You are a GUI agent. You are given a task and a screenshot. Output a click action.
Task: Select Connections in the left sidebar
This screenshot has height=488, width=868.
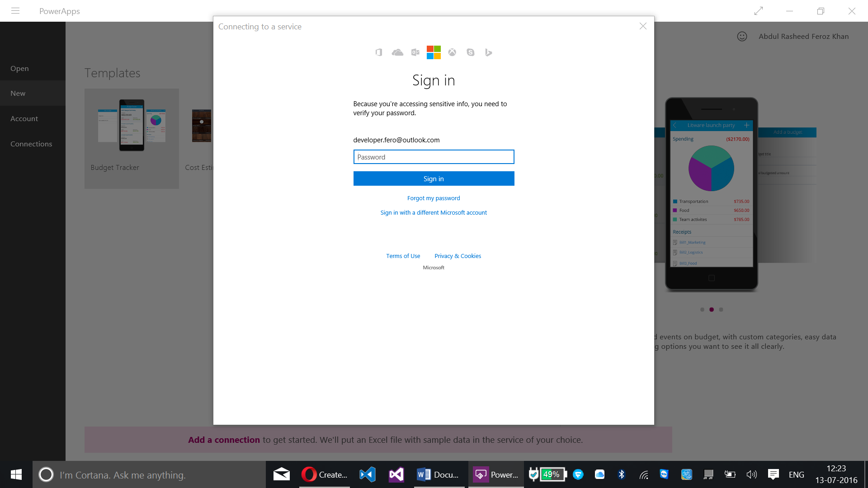33,144
